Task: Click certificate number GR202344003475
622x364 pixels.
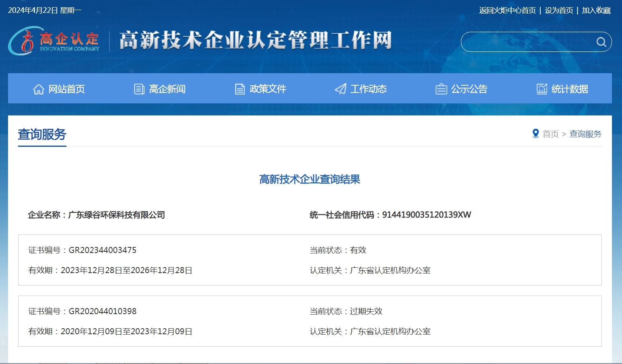Action: pos(103,250)
